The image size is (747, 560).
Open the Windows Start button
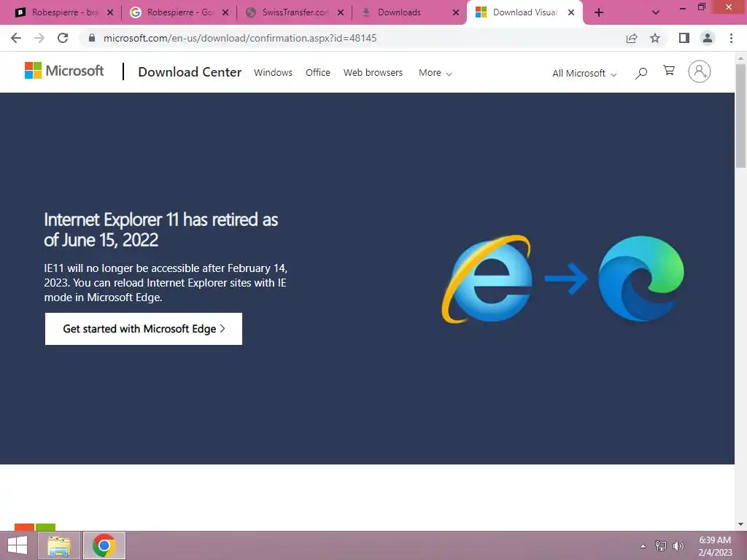pyautogui.click(x=18, y=545)
